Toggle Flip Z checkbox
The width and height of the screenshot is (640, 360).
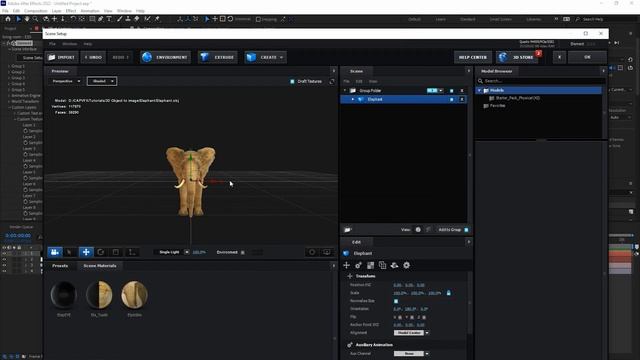point(424,317)
